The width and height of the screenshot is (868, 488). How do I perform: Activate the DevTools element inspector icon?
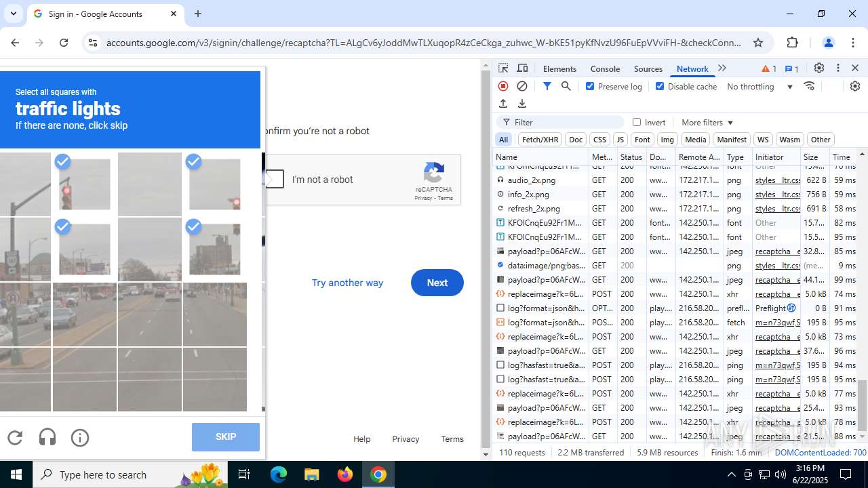coord(503,68)
